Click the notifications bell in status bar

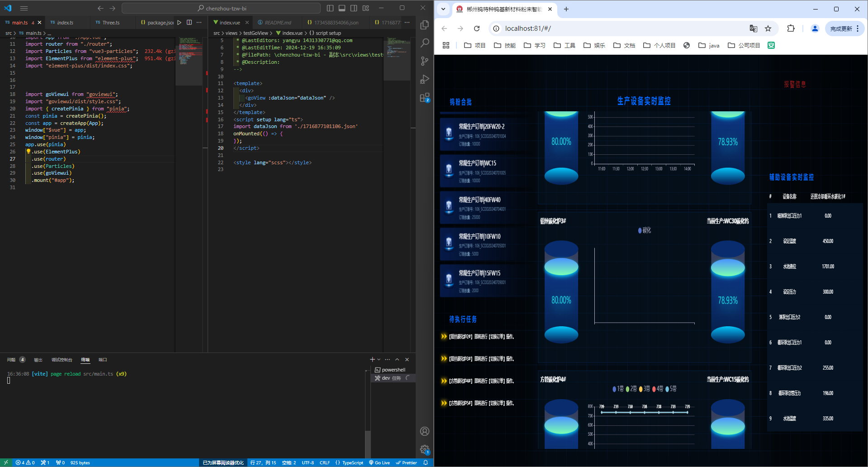tap(426, 462)
